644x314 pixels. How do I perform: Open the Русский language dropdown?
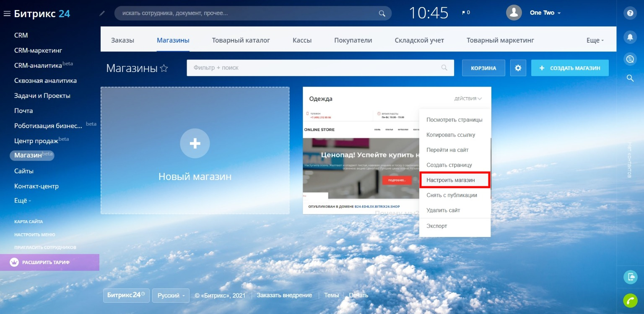click(171, 295)
